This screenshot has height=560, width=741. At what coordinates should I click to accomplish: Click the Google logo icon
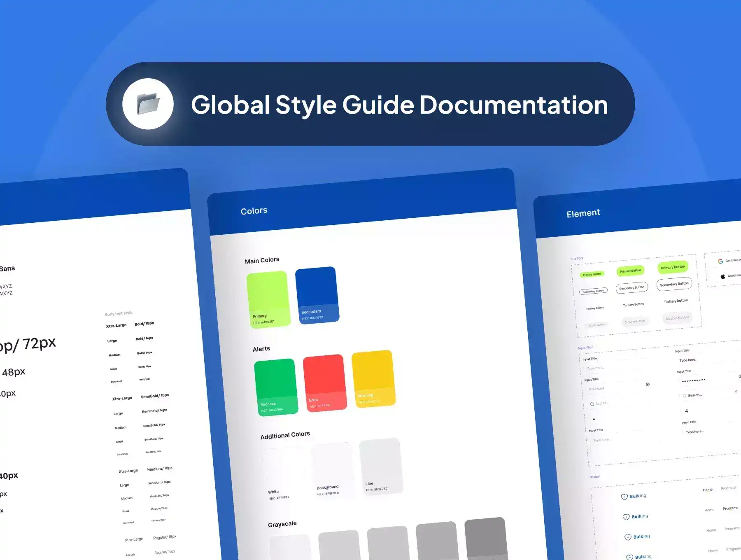tap(720, 261)
